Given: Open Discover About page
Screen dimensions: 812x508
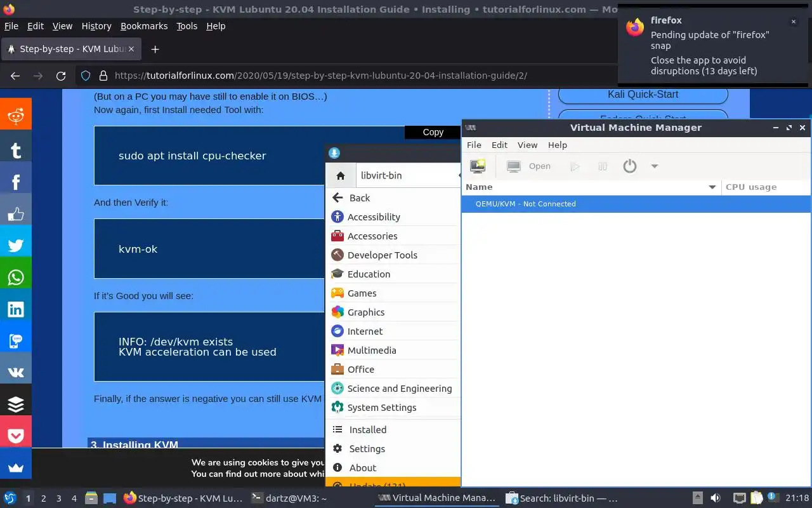Looking at the screenshot, I should [x=393, y=468].
